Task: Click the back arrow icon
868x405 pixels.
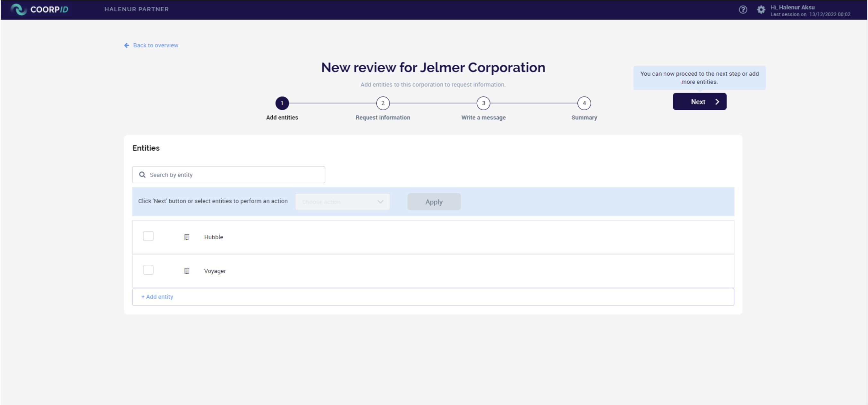Action: click(127, 45)
